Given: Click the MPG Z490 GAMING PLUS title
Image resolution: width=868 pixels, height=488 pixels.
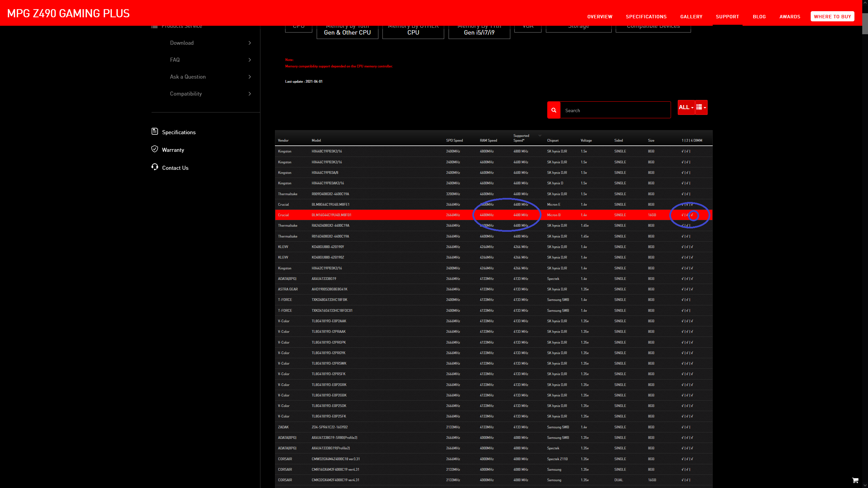Looking at the screenshot, I should click(x=68, y=13).
